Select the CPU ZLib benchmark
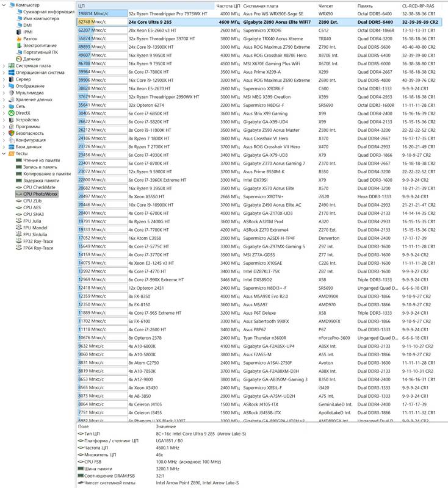Screen dimensions: 448x488 click(32, 201)
